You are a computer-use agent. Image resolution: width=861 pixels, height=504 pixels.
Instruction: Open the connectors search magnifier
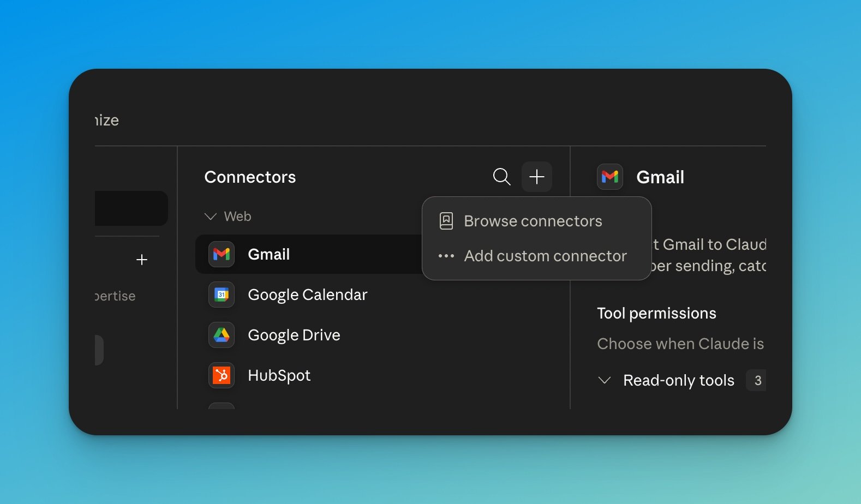[x=501, y=177]
